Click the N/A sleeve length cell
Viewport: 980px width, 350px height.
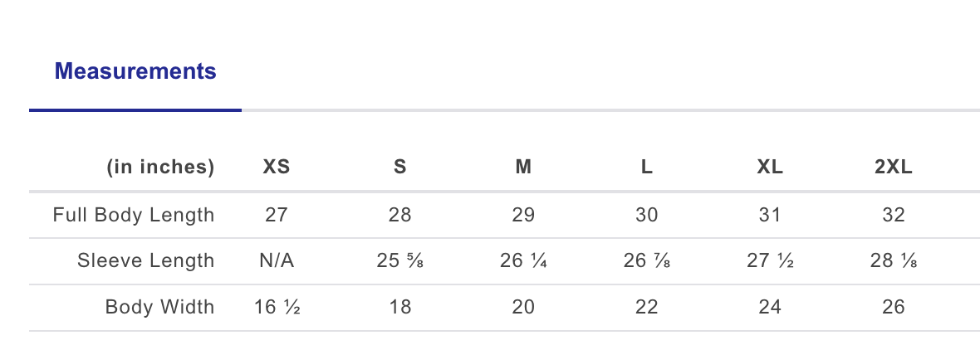click(277, 261)
